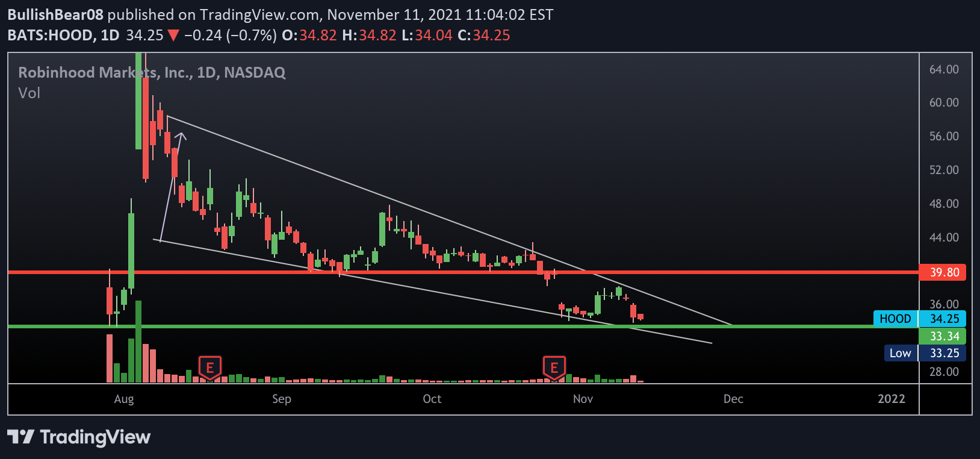The width and height of the screenshot is (980, 459).
Task: Click the 60.00 price axis value
Action: click(x=944, y=102)
